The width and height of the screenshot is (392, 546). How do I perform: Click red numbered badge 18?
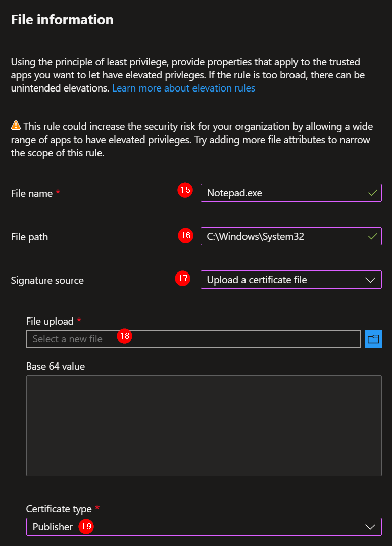[x=124, y=336]
